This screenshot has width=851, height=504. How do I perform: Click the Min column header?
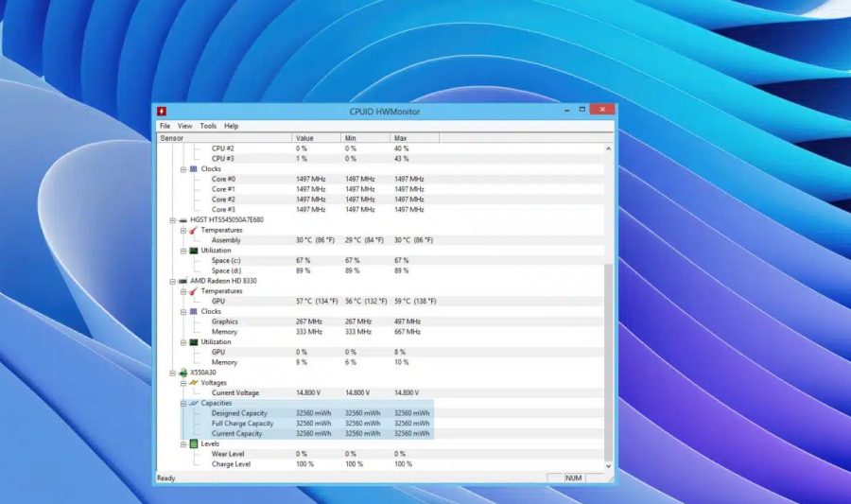pos(365,138)
